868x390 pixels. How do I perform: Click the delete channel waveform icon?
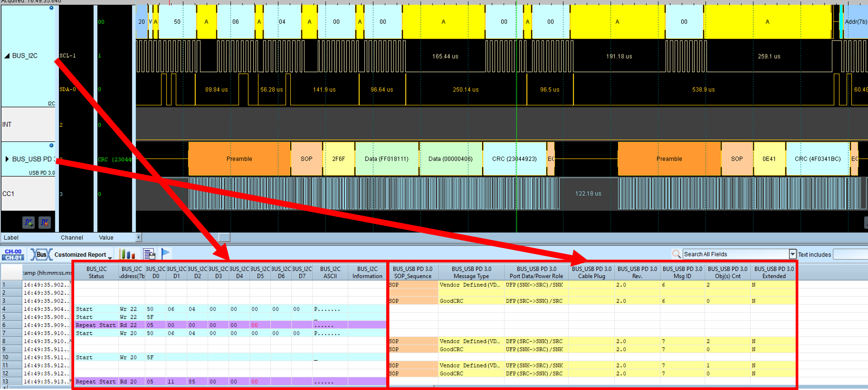(45, 222)
